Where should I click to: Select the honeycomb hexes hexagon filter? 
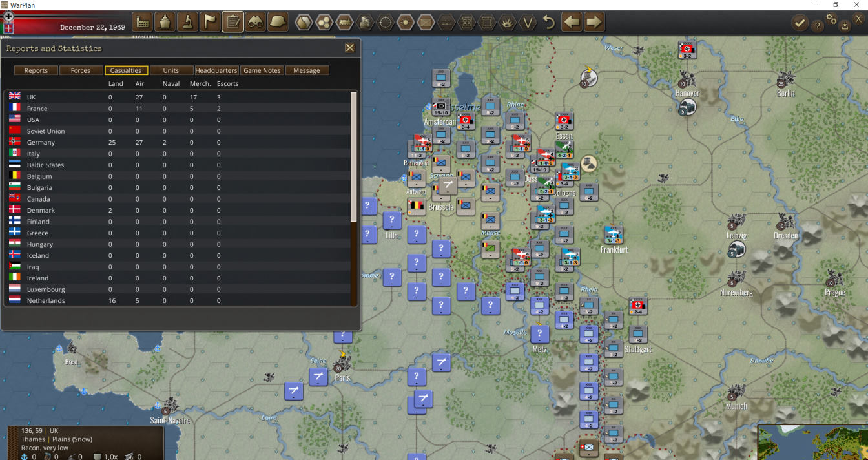coord(324,23)
